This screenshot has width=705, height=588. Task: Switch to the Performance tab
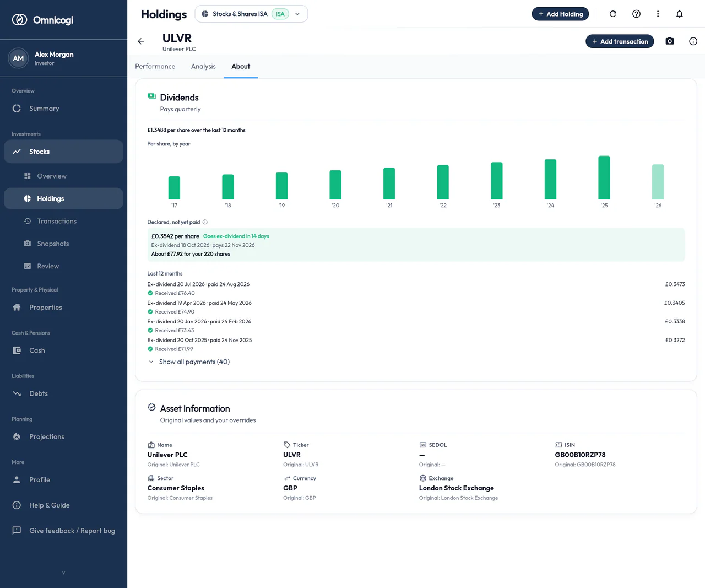155,66
